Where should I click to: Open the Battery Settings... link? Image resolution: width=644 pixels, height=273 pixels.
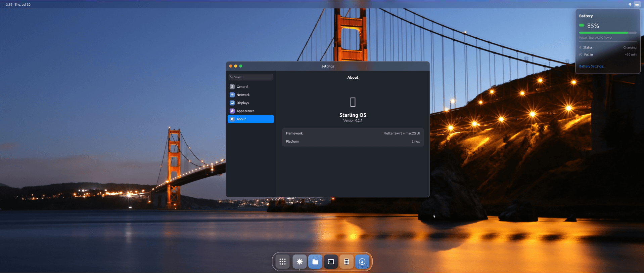coord(592,66)
